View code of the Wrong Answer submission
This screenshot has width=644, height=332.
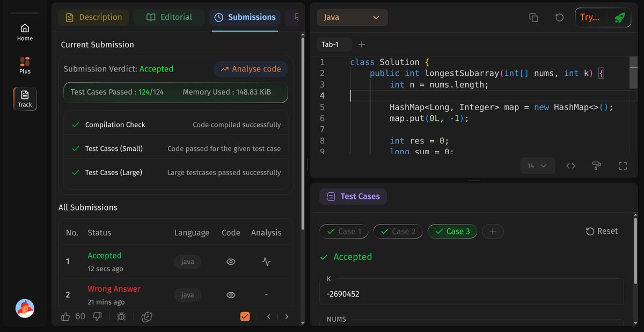pos(231,295)
